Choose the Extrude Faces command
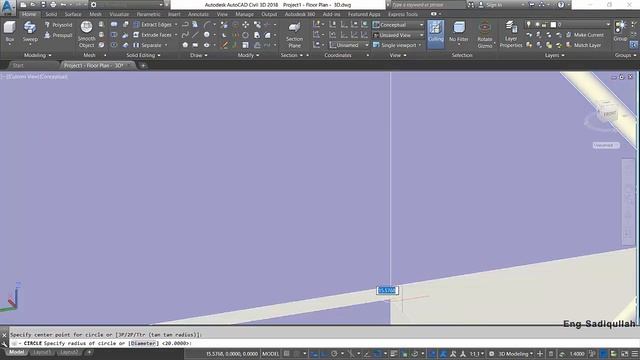 [x=153, y=35]
